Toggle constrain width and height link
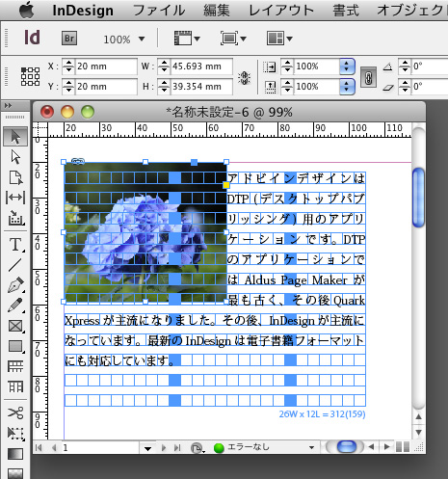The height and width of the screenshot is (479, 448). [244, 78]
